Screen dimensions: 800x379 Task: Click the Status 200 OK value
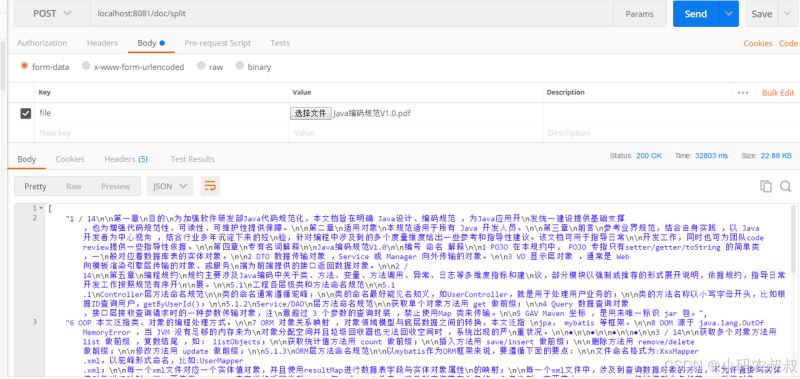point(649,156)
